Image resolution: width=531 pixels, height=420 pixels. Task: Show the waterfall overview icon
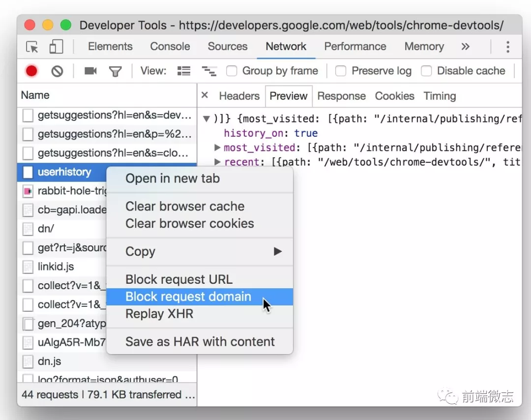[209, 71]
